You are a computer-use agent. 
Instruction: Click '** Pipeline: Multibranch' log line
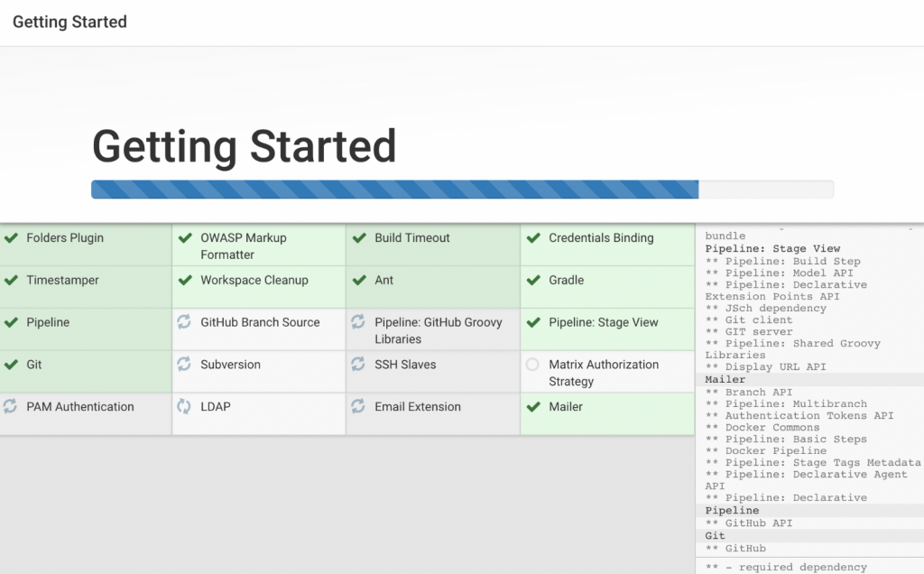point(786,404)
